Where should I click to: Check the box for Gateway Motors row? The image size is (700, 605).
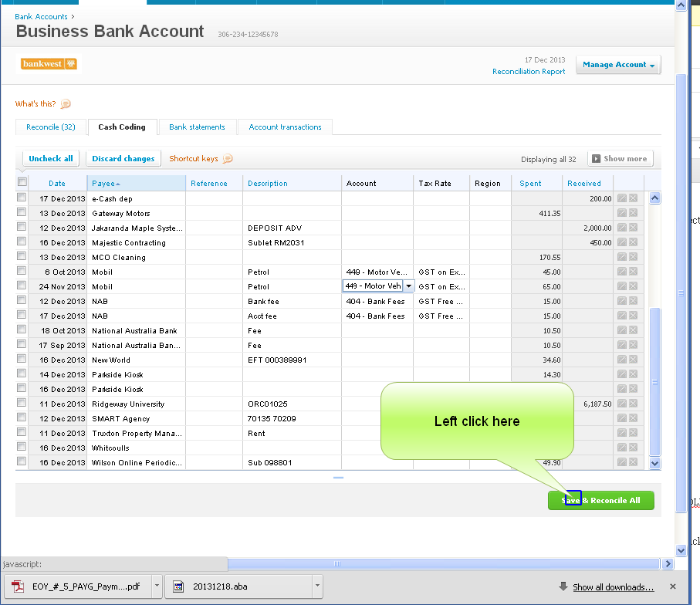22,214
